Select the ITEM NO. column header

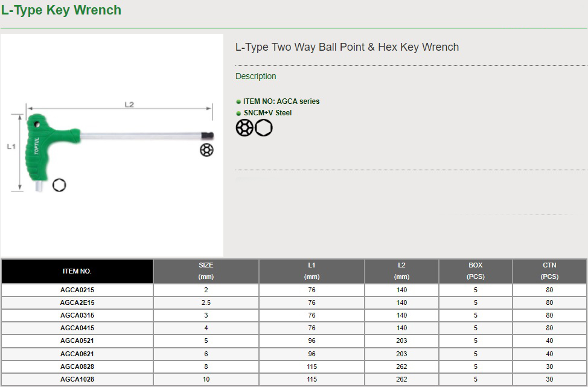(77, 271)
